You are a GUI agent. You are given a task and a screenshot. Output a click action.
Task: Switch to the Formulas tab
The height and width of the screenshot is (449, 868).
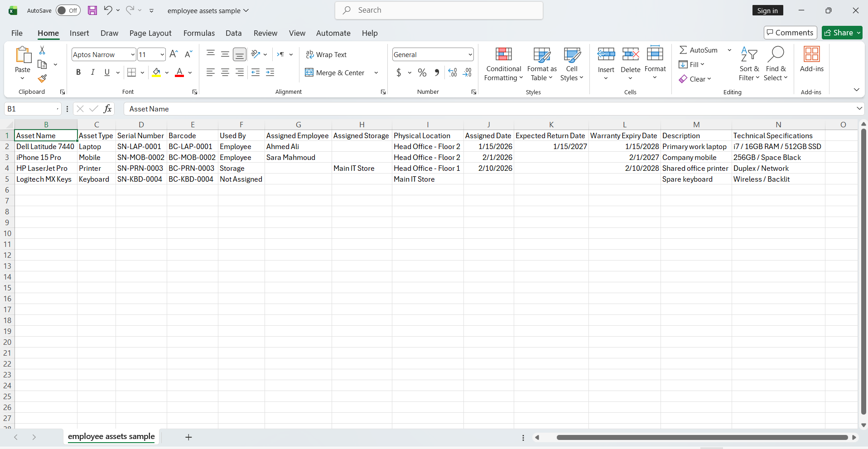[x=199, y=33]
